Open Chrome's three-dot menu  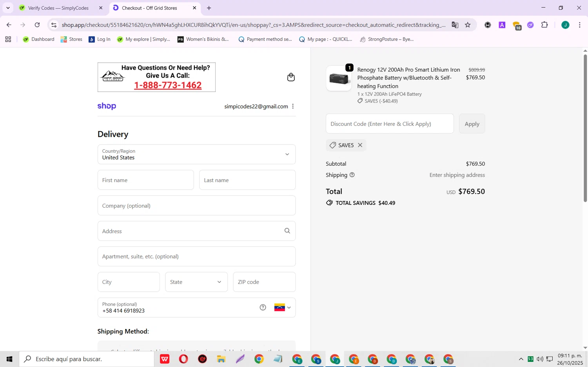point(579,25)
